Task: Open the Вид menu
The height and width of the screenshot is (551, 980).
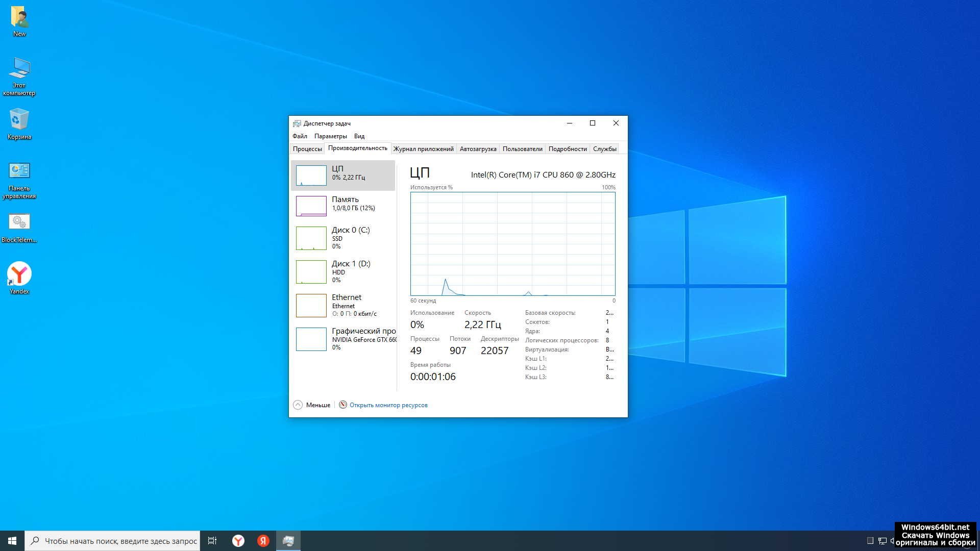Action: pos(359,136)
